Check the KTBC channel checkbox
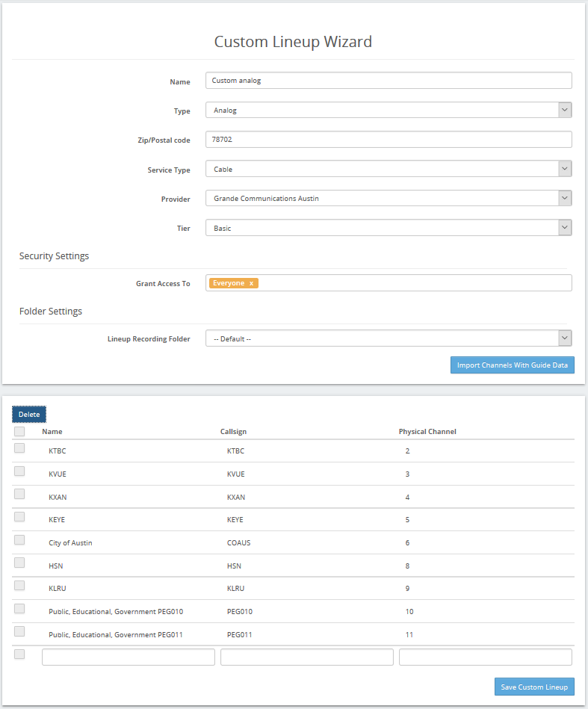This screenshot has width=588, height=709. [x=19, y=448]
